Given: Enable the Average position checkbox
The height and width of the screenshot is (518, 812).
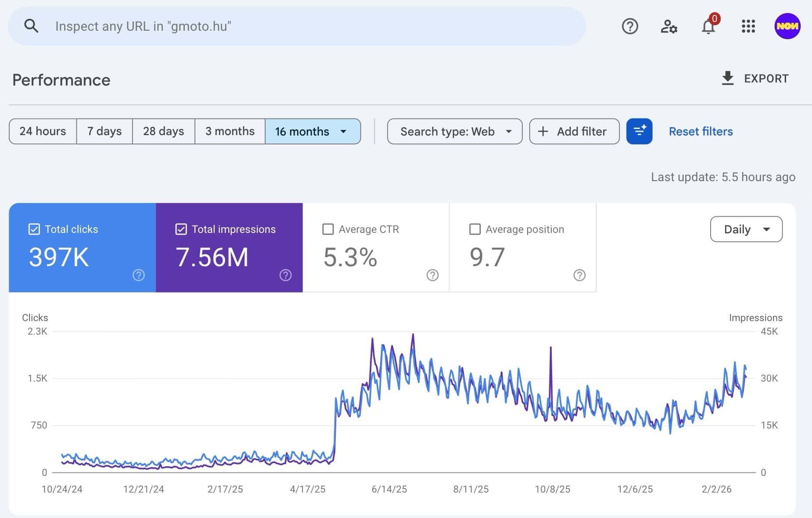Looking at the screenshot, I should tap(475, 229).
